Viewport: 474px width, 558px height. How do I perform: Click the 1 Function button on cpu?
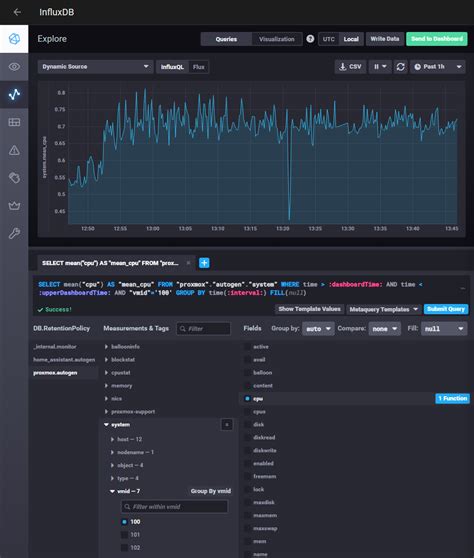tap(452, 399)
